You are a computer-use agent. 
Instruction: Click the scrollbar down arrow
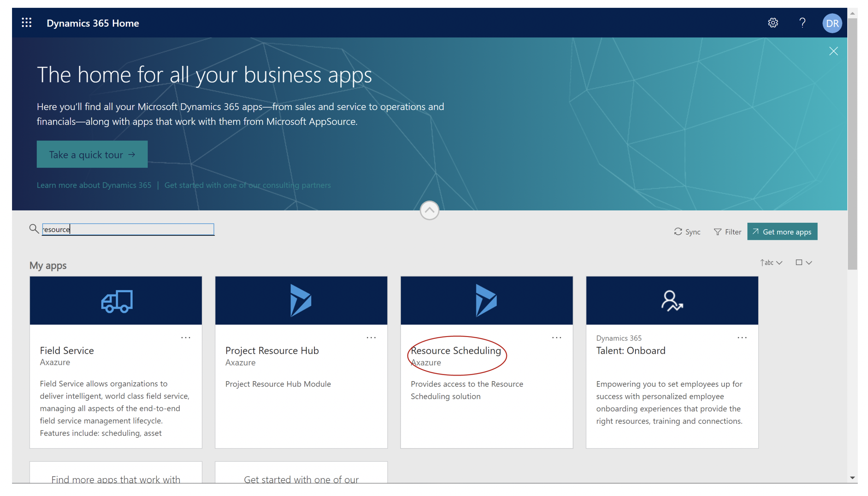(852, 478)
